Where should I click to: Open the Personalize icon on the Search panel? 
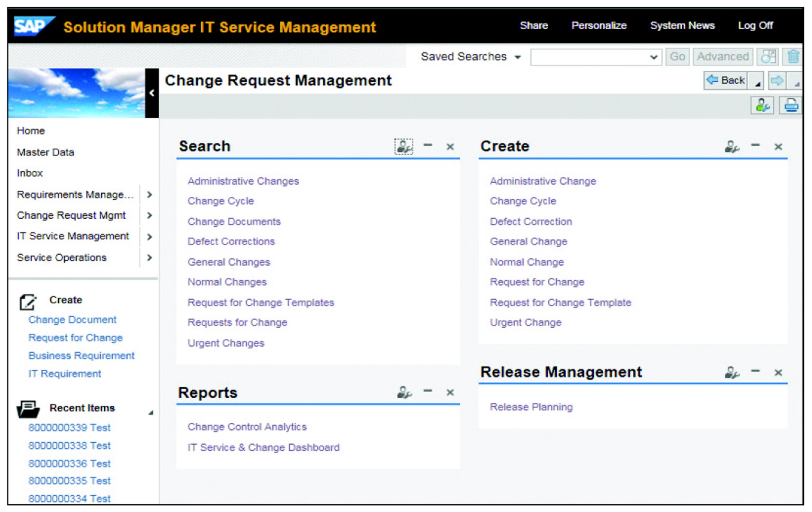[403, 147]
